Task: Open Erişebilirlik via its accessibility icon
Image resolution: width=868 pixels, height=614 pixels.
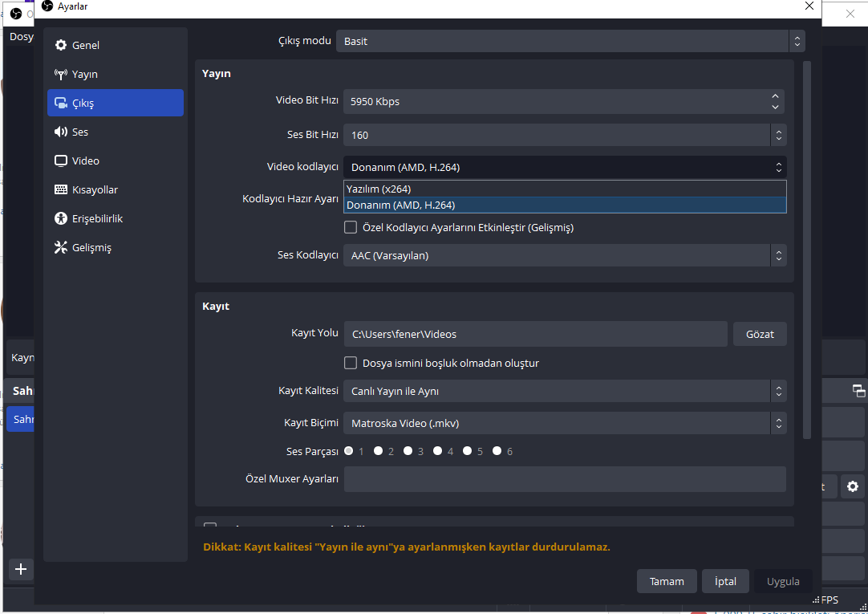Action: click(x=61, y=218)
